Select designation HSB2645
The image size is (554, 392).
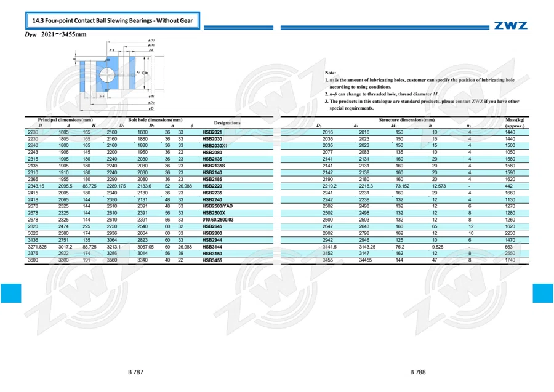[212, 226]
